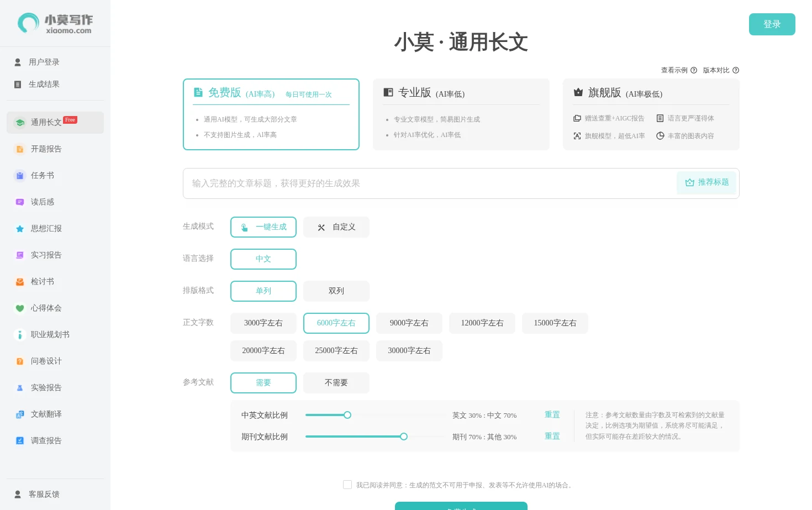This screenshot has width=812, height=510.
Task: Click the 检讨书 sidebar icon
Action: [x=20, y=282]
